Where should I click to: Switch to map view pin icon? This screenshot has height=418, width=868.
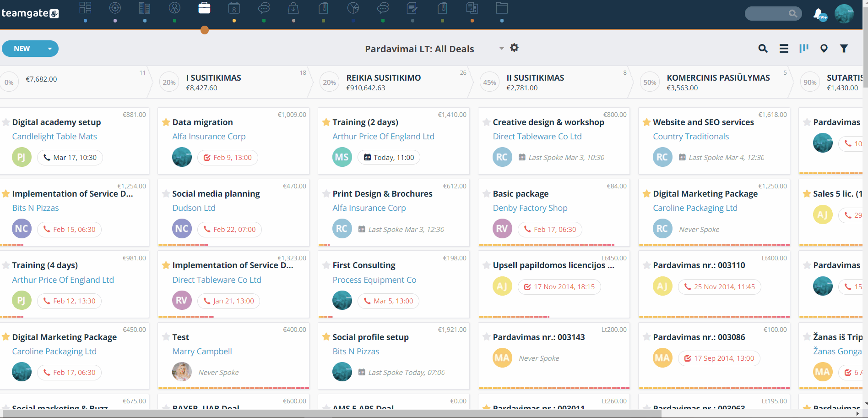[x=824, y=49]
